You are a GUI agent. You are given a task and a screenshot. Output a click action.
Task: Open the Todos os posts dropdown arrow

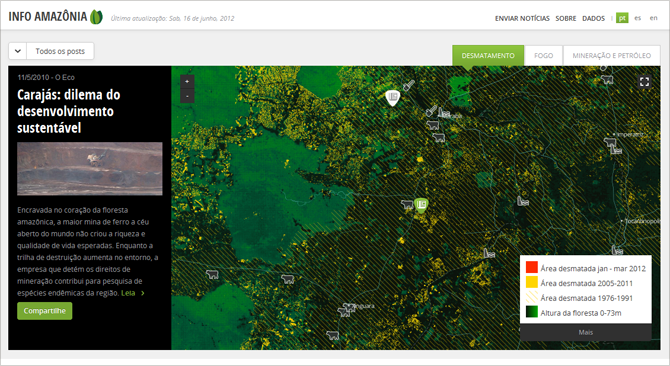(x=18, y=51)
